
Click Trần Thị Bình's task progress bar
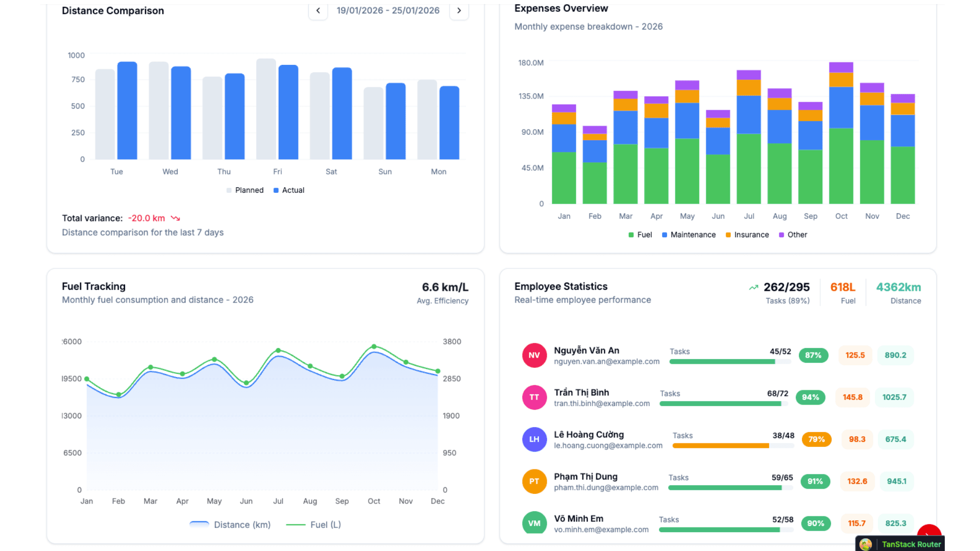click(724, 404)
